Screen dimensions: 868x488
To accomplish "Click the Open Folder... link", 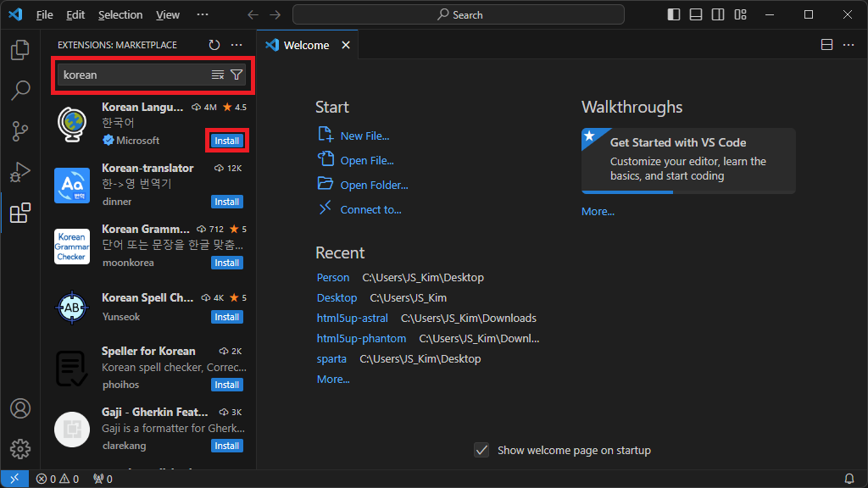I will coord(374,186).
